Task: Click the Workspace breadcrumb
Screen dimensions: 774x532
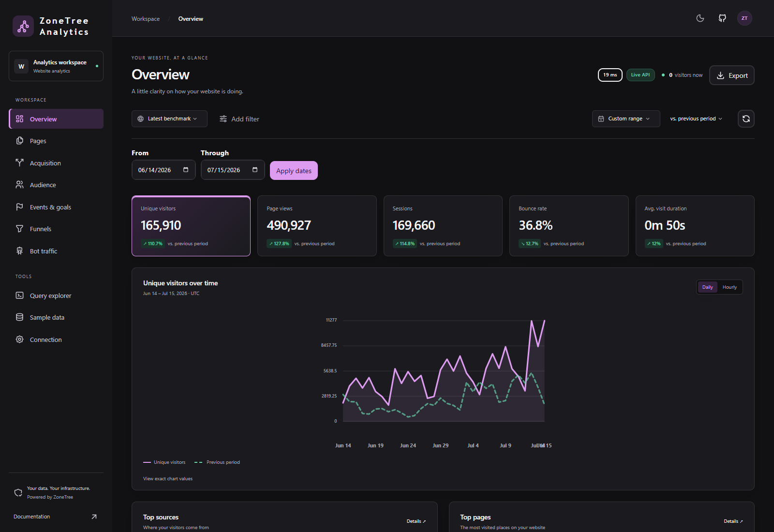Action: [x=146, y=19]
